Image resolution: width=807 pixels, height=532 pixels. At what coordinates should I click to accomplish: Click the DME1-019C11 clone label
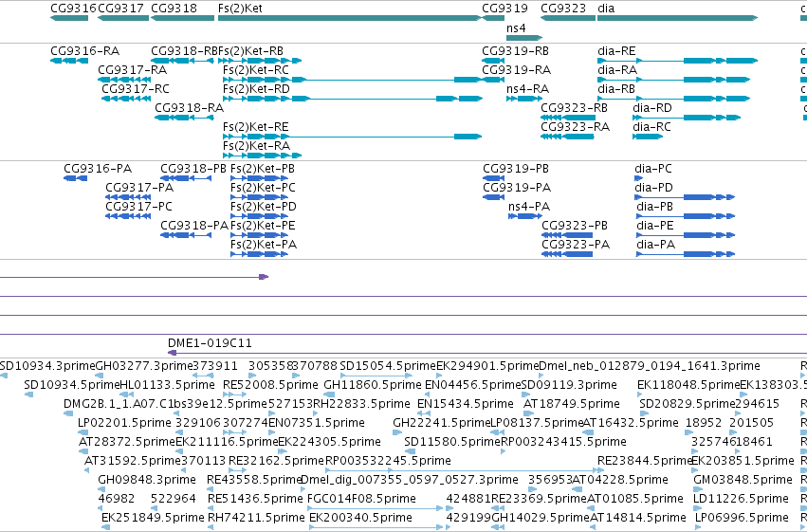pos(210,343)
